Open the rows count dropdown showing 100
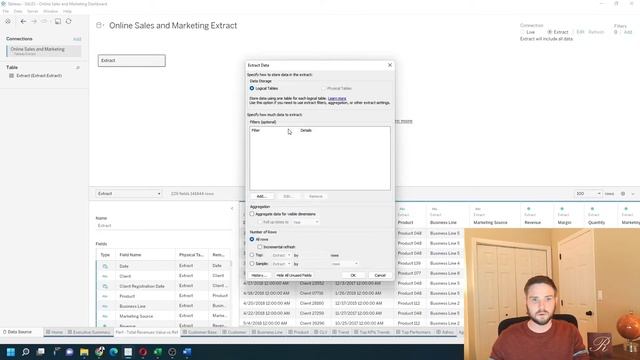This screenshot has height=360, width=640. 588,193
